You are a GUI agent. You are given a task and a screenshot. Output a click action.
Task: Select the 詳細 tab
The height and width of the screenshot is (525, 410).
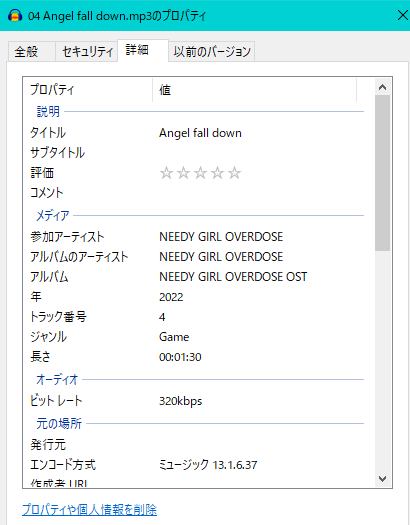coord(143,51)
